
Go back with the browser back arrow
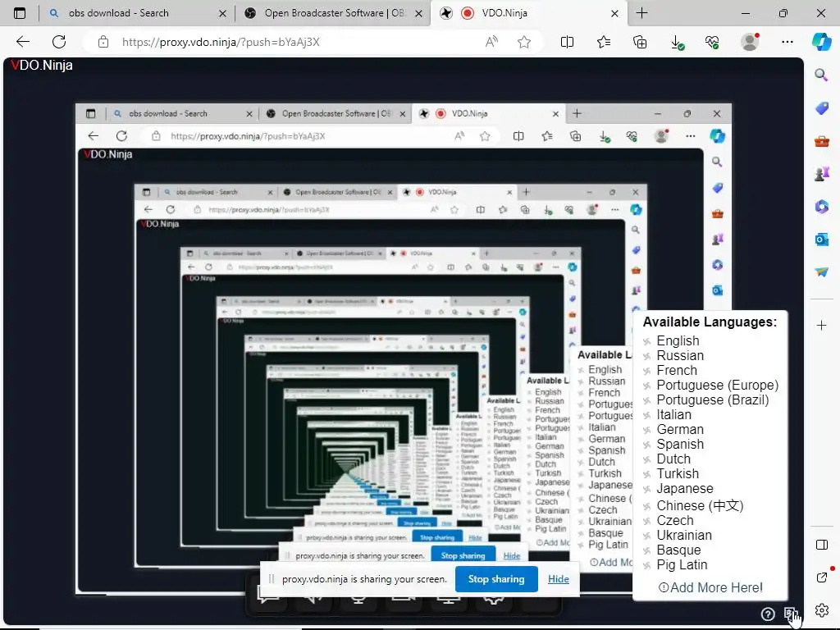23,42
